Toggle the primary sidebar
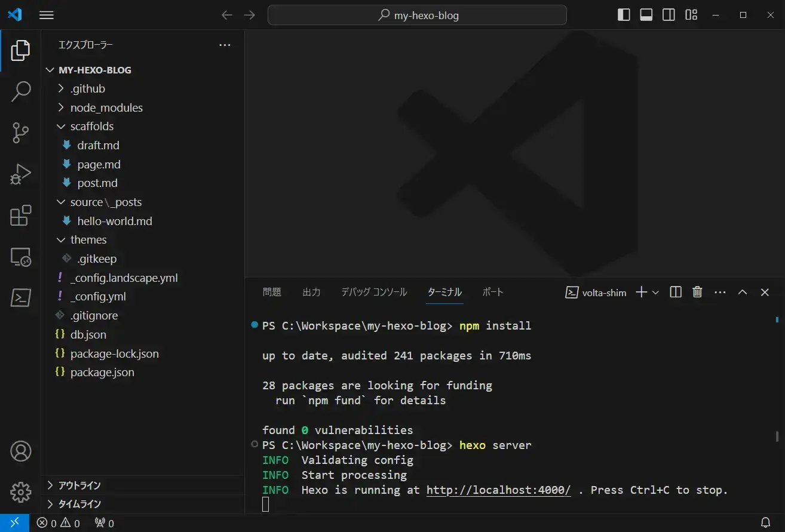785x532 pixels. point(623,14)
